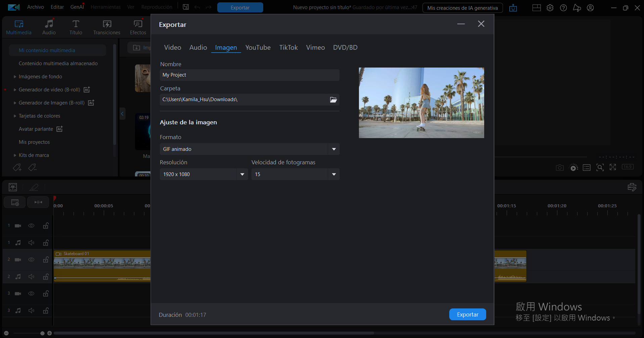Switch to the YouTube export tab

258,47
